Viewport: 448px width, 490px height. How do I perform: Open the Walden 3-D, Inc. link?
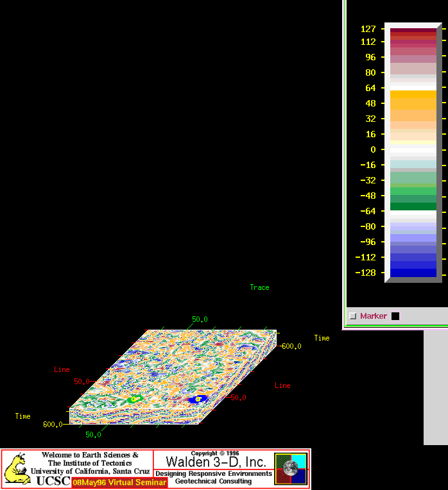(x=216, y=462)
